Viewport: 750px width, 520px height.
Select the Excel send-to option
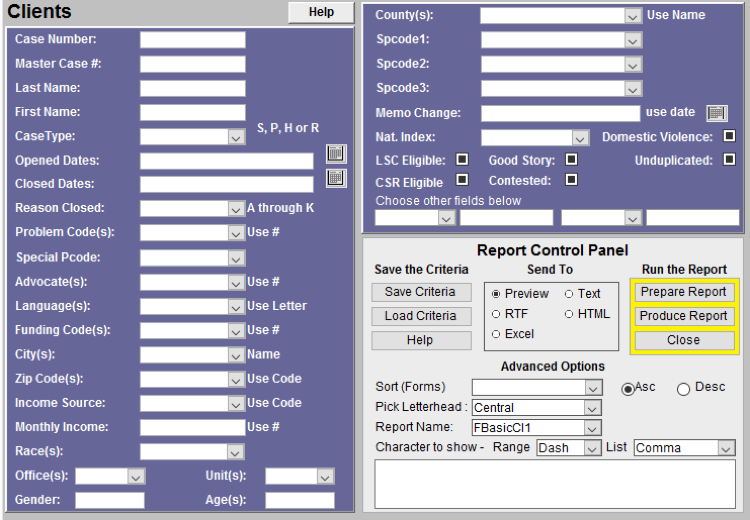click(496, 334)
